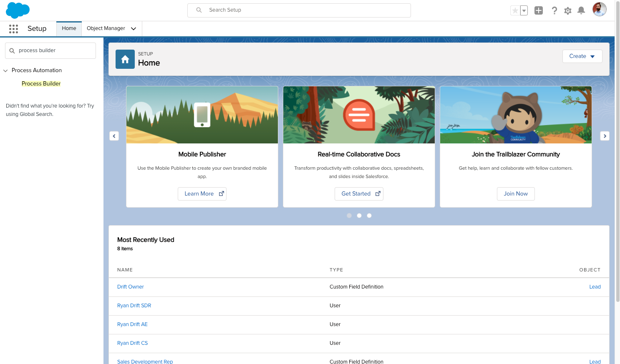Open the Setup gear icon
Viewport: 620px width, 364px height.
(567, 11)
